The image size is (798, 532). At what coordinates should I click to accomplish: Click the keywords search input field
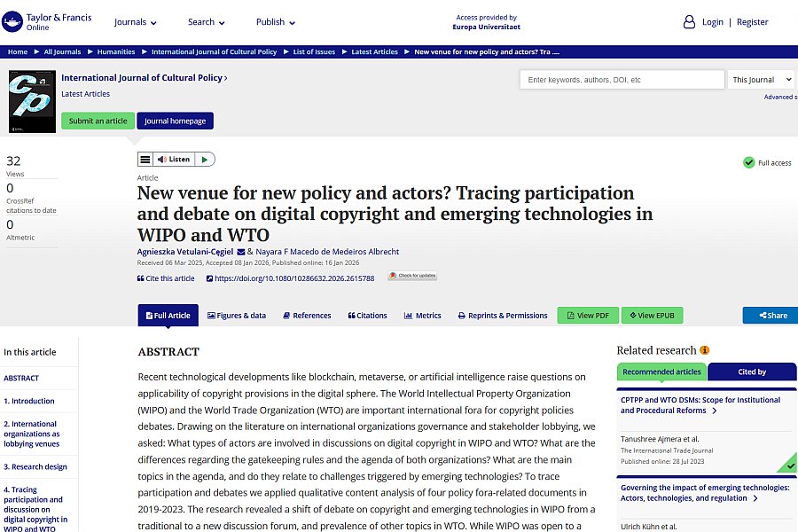coord(622,80)
